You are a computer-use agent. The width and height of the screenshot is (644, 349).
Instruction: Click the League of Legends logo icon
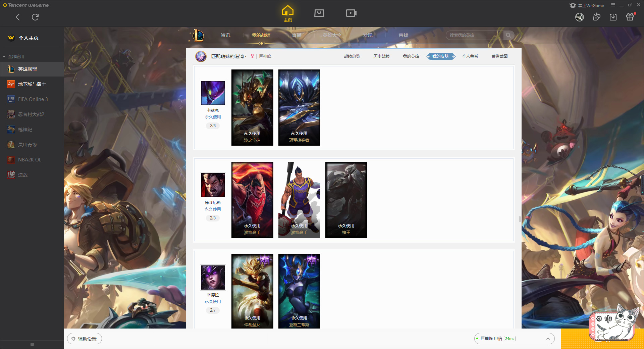[x=198, y=35]
